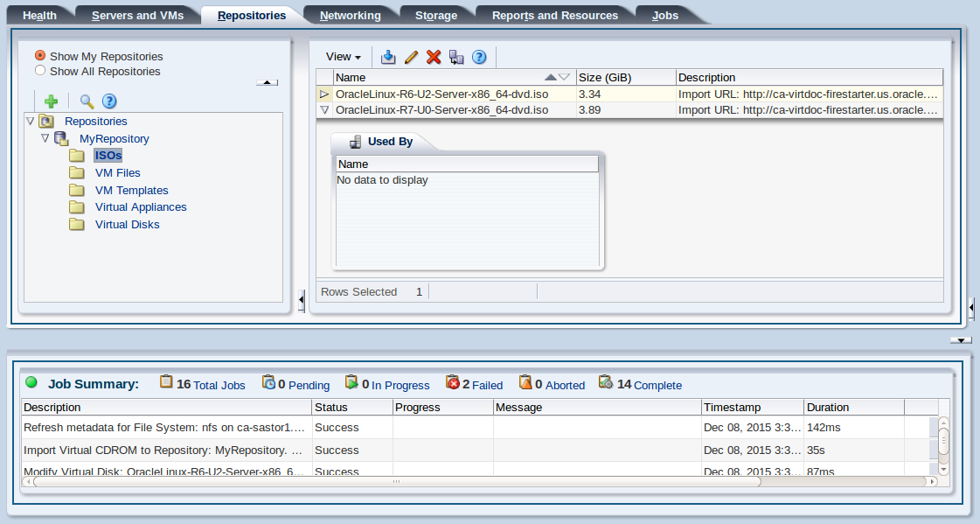Click the Used By tab icon
The image size is (980, 524).
point(355,142)
